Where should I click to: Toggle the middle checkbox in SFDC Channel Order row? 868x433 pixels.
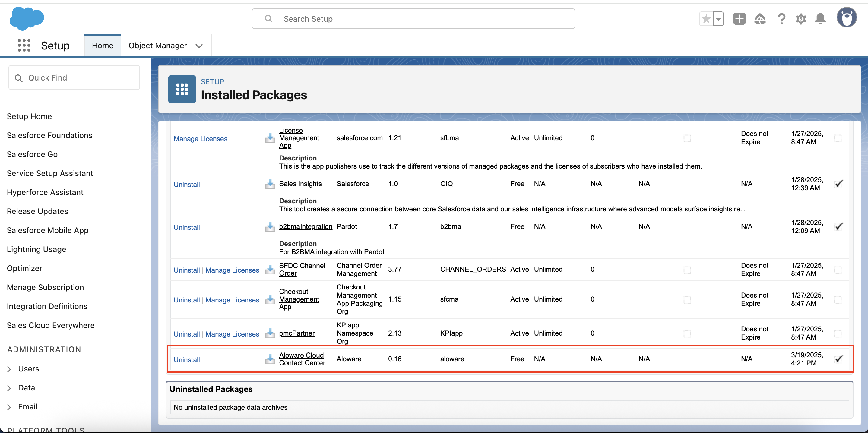[687, 270]
